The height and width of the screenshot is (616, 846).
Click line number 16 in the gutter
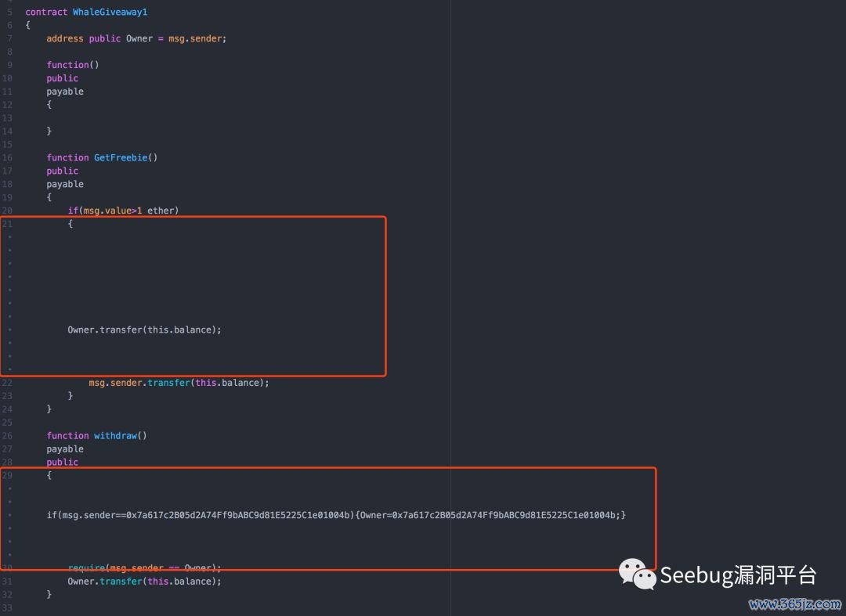7,157
